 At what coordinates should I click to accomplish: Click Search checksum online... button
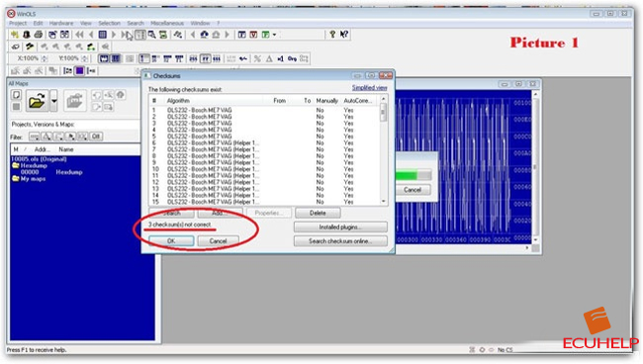click(x=340, y=241)
